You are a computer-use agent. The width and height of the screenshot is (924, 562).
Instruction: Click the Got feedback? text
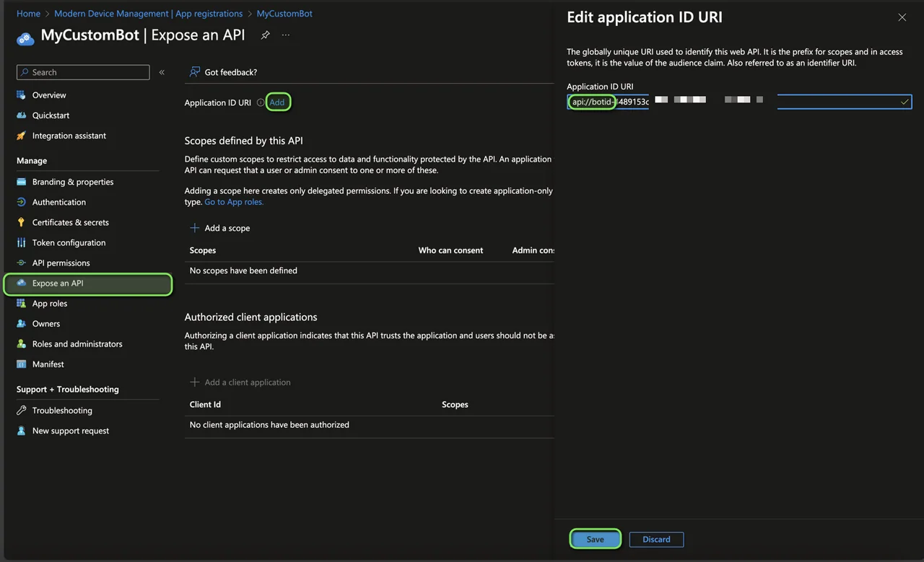click(231, 72)
